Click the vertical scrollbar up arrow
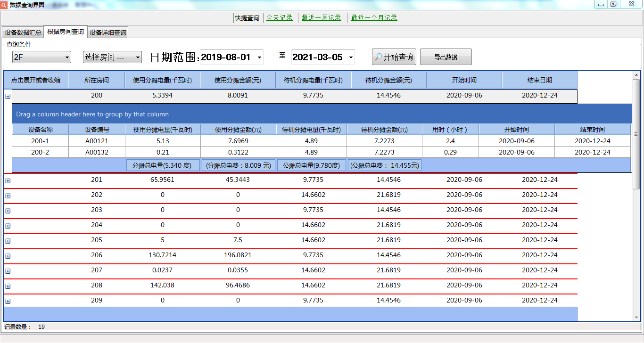The image size is (644, 343). pos(636,75)
